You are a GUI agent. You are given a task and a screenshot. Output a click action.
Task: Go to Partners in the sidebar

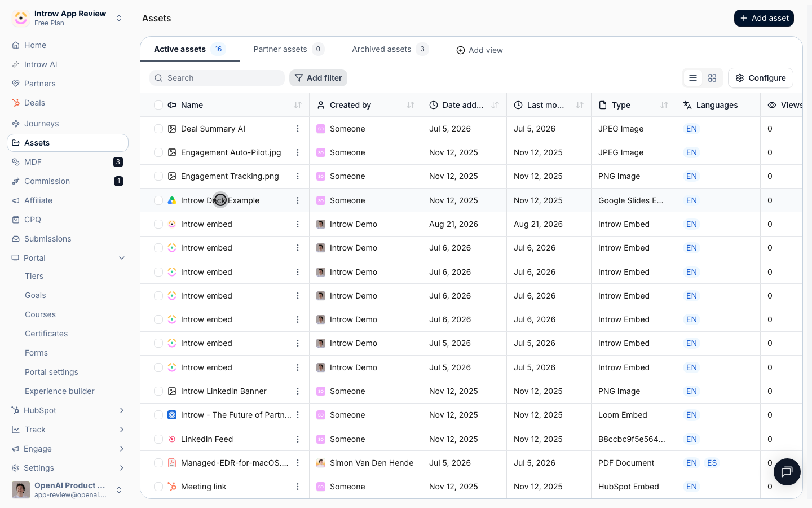tap(68, 84)
